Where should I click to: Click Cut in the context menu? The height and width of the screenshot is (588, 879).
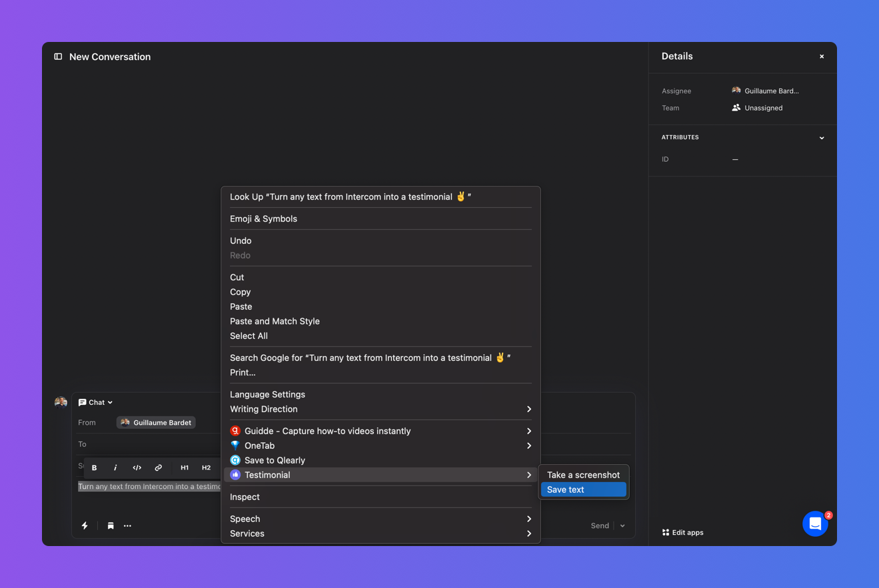pyautogui.click(x=381, y=277)
